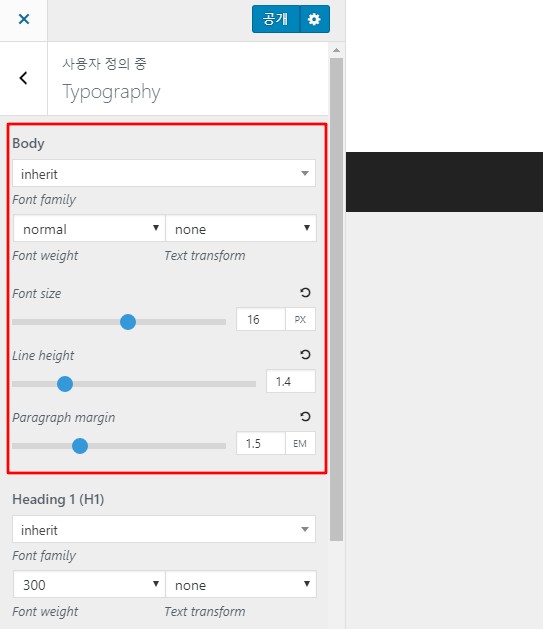Click the 공개 publish button
Viewport: 543px width, 629px height.
click(x=276, y=19)
